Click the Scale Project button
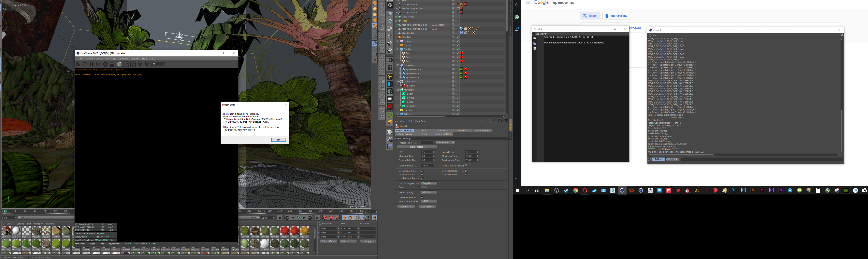 pyautogui.click(x=417, y=147)
